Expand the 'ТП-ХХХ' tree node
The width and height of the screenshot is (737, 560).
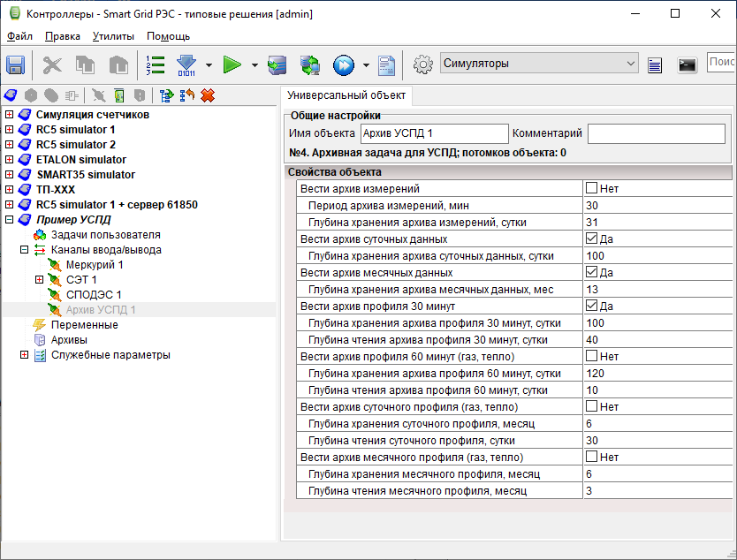click(x=9, y=190)
